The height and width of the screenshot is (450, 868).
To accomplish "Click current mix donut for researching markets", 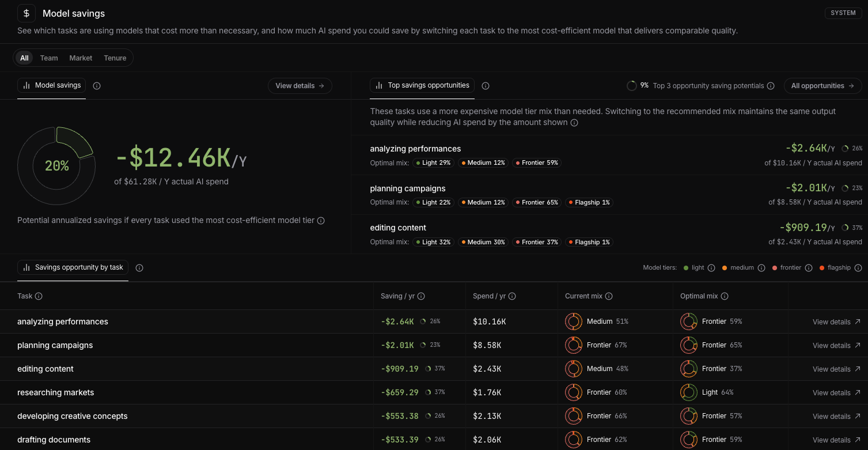I will 574,392.
